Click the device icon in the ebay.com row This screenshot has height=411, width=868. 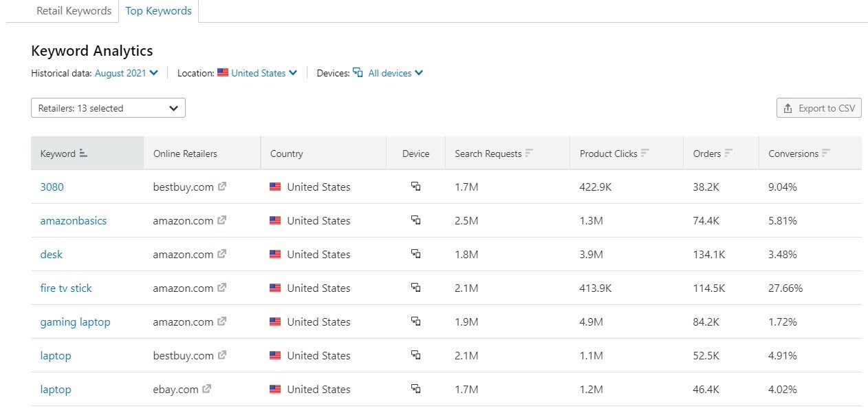(x=415, y=388)
